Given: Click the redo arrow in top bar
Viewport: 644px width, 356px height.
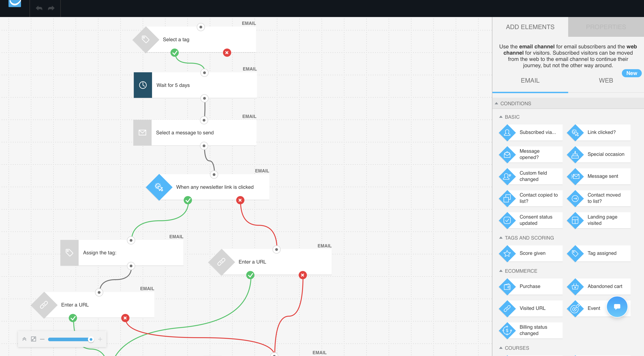Looking at the screenshot, I should [x=51, y=8].
